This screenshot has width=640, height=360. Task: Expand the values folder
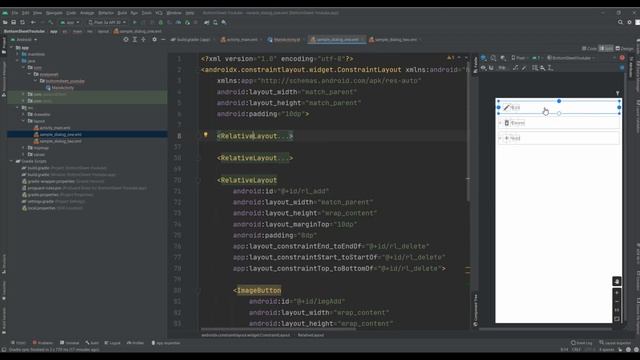coord(24,155)
